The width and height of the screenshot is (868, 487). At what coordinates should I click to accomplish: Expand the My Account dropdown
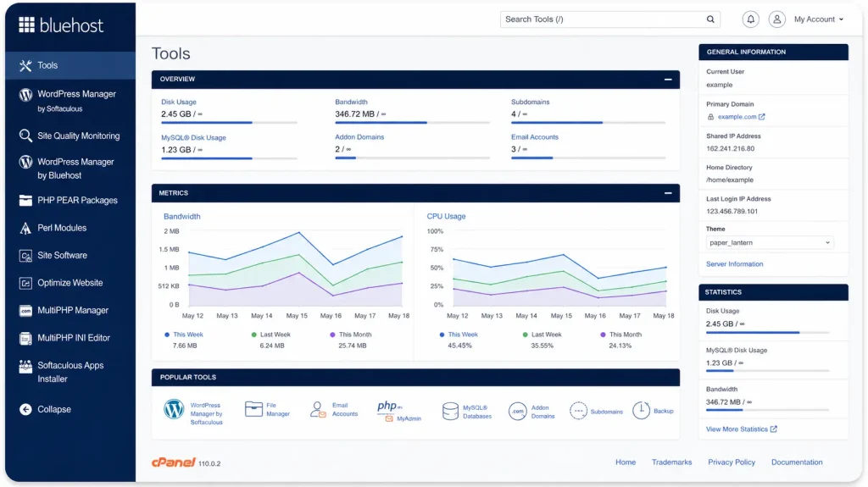pos(819,19)
